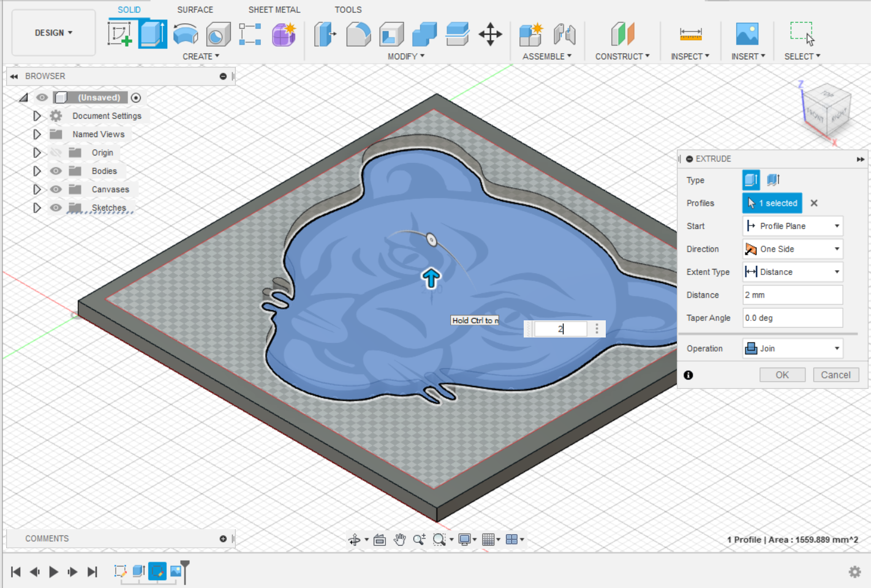
Task: Click the Select window tool icon
Action: click(802, 34)
